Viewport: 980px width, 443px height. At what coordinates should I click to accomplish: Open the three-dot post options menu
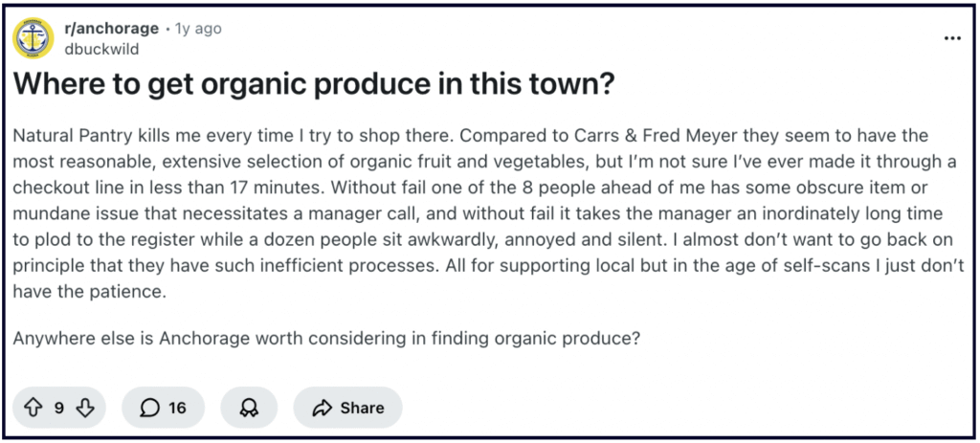[x=951, y=38]
